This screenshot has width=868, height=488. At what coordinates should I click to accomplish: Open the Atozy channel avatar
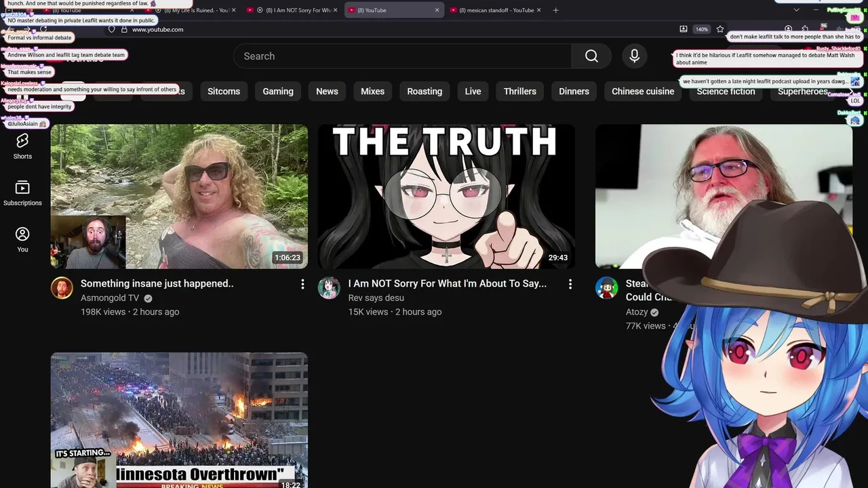[x=606, y=288]
